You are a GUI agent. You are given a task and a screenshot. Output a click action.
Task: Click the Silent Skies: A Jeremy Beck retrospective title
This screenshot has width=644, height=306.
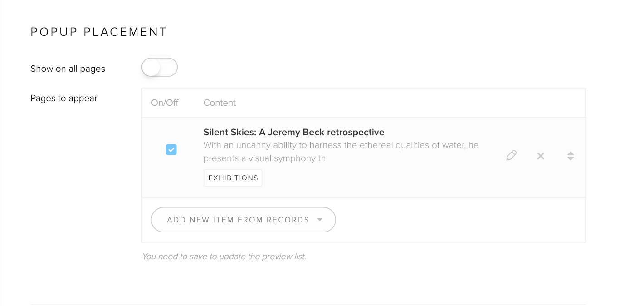[293, 132]
